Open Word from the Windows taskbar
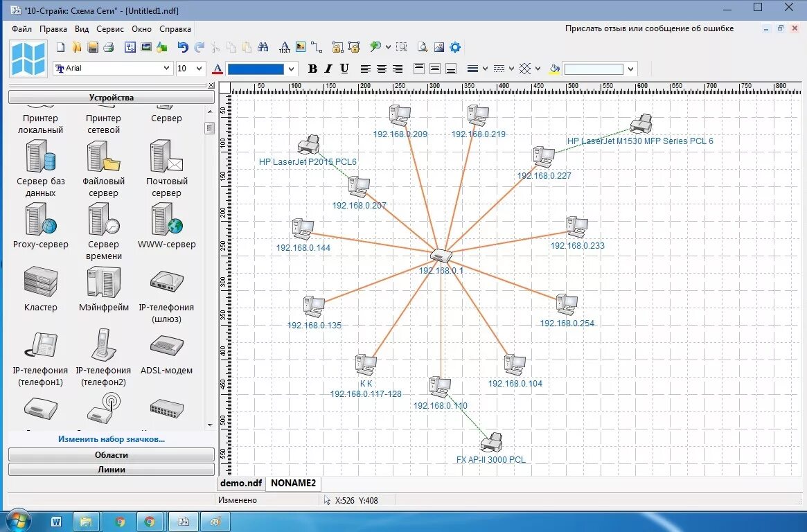The height and width of the screenshot is (532, 807). click(x=55, y=522)
